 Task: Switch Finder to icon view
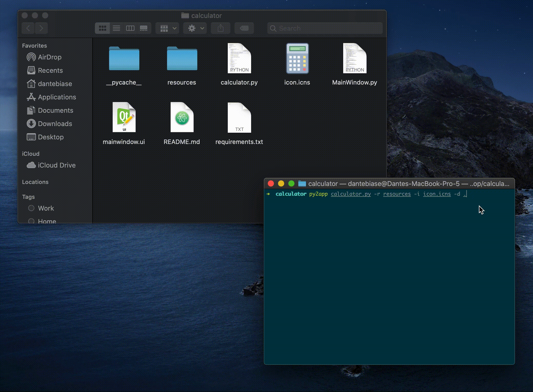click(102, 28)
